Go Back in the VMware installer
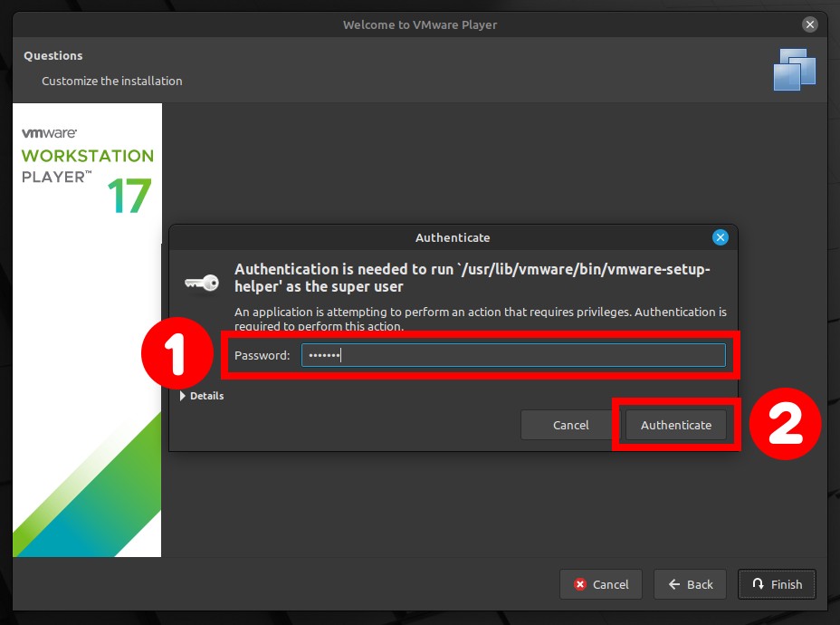This screenshot has width=840, height=625. point(690,583)
